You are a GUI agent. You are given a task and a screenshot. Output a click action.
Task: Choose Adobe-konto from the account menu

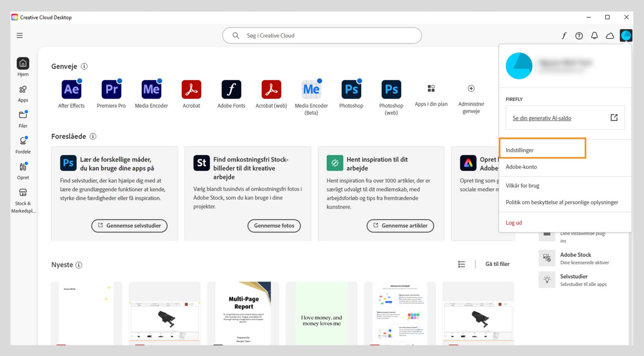coord(521,167)
